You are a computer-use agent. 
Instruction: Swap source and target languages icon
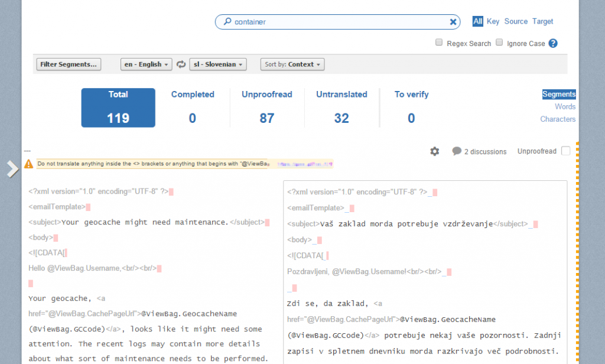[181, 64]
